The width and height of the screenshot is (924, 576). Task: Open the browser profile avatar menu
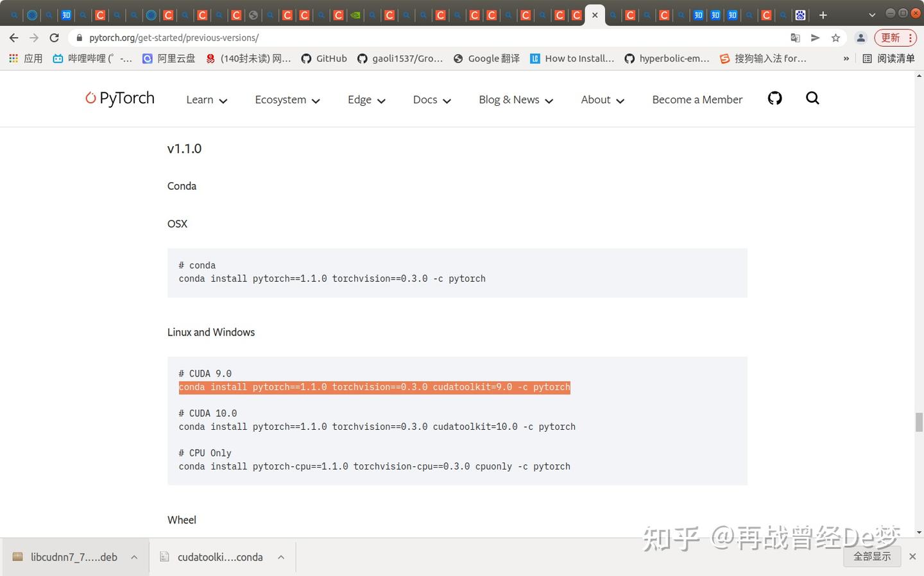(860, 37)
